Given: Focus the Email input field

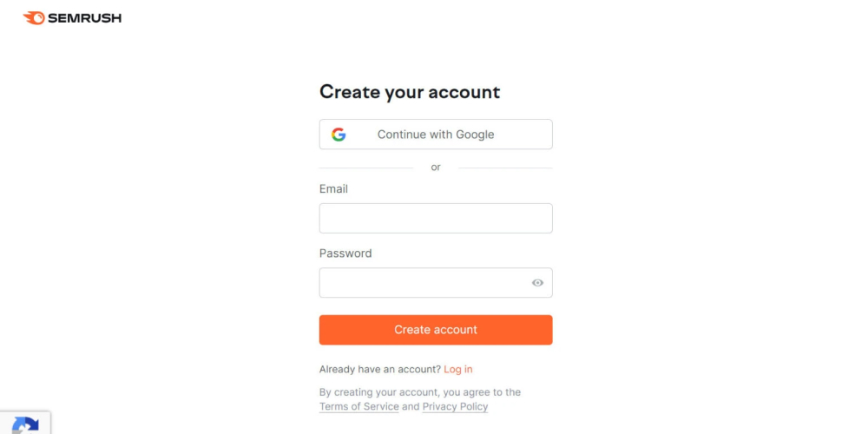Looking at the screenshot, I should (x=436, y=218).
